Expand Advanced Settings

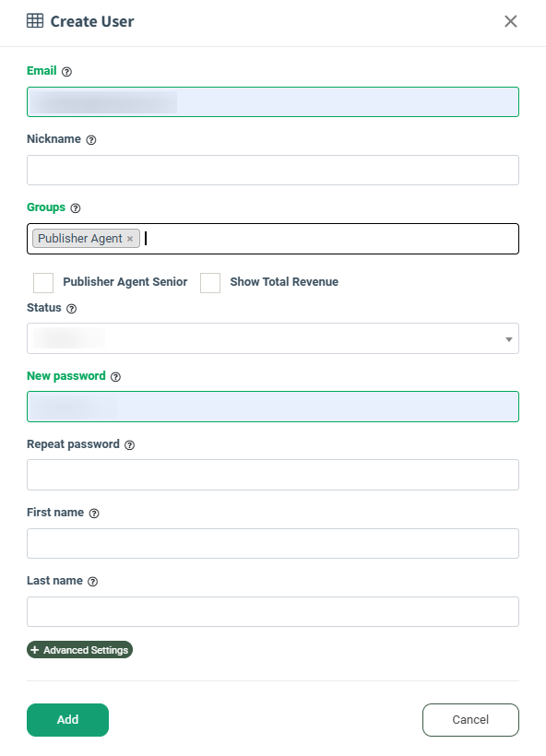[x=79, y=649]
